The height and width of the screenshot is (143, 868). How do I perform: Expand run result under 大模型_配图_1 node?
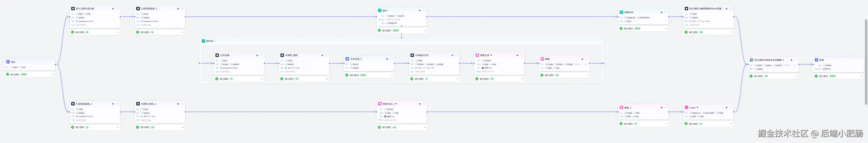(183, 127)
